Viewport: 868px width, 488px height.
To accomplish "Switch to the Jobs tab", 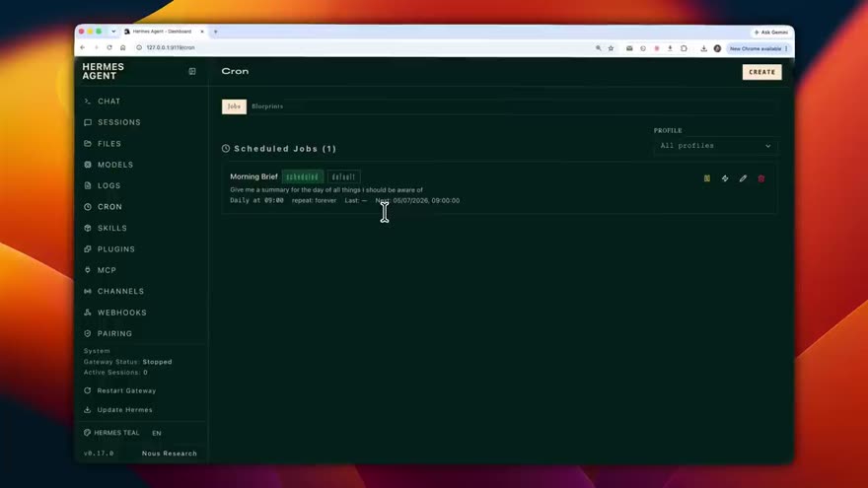I will click(234, 106).
